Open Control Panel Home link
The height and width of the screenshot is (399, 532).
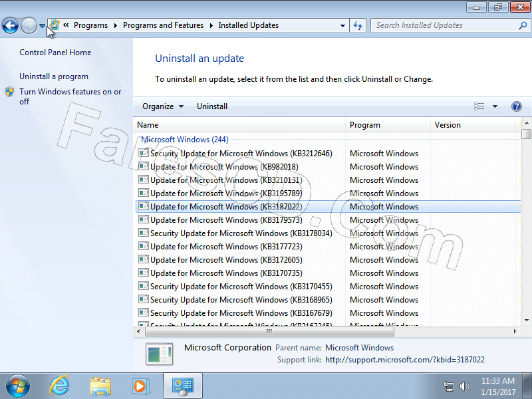coord(55,53)
